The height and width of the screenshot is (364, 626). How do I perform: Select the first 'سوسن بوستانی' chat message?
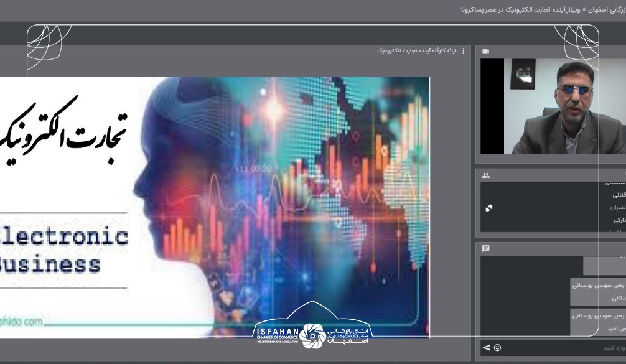598,291
